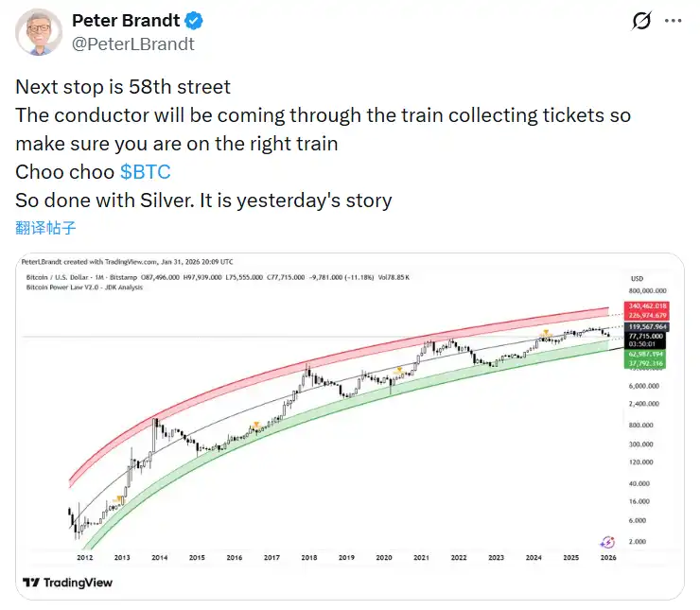The width and height of the screenshot is (700, 610).
Task: Click the USD currency label on price axis
Action: click(x=637, y=278)
